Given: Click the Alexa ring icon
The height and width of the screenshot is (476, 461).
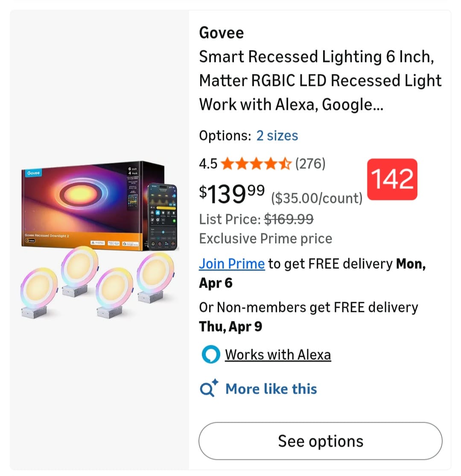Looking at the screenshot, I should point(211,355).
